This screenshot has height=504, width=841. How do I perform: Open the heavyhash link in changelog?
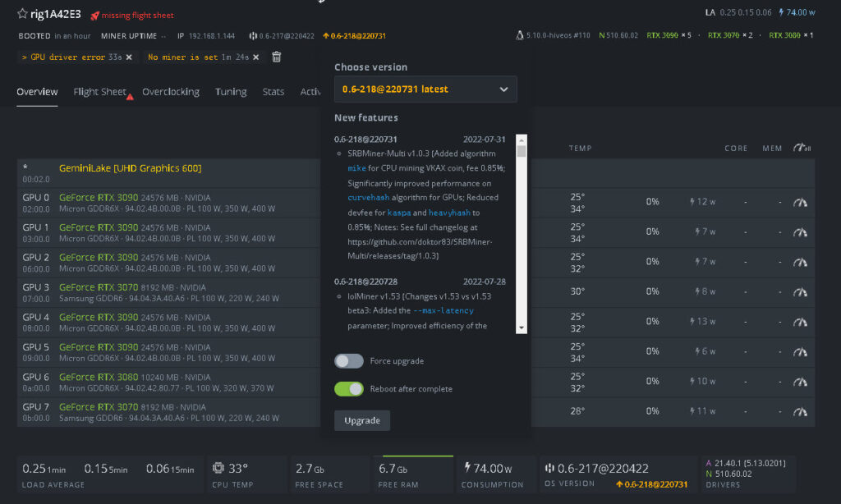click(449, 213)
